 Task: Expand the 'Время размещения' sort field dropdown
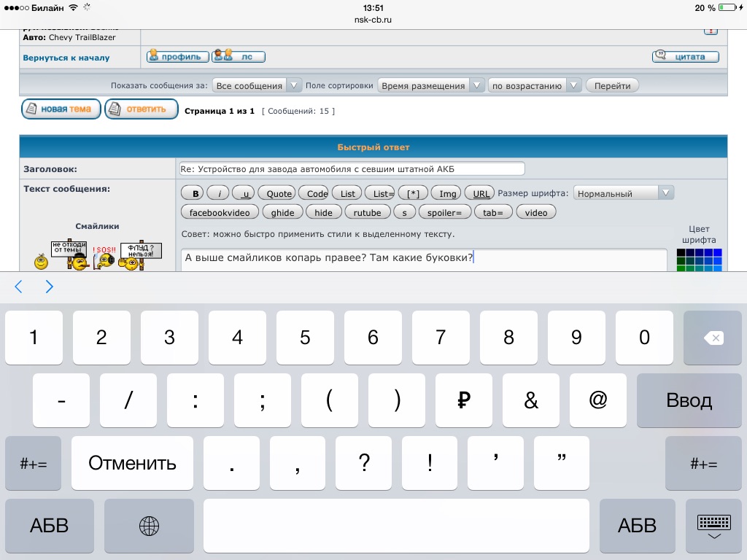coord(431,85)
